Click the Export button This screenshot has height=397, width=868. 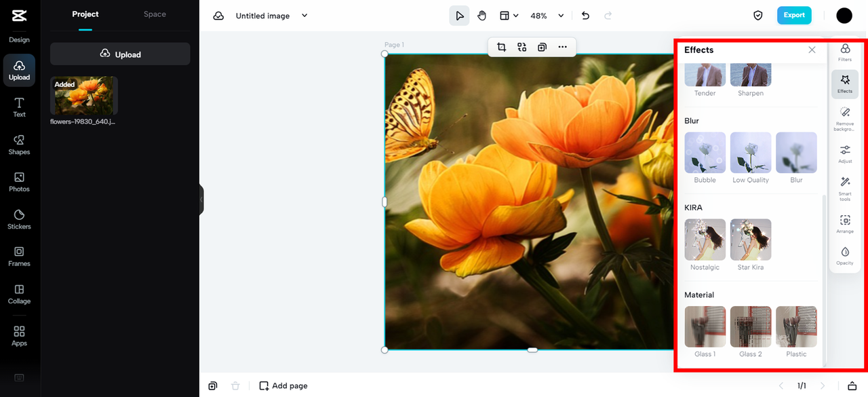(x=794, y=14)
